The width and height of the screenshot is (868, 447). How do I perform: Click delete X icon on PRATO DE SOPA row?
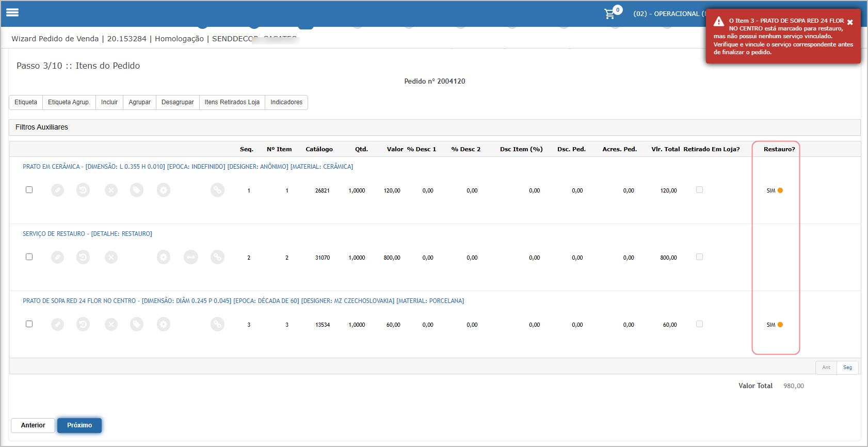point(111,324)
